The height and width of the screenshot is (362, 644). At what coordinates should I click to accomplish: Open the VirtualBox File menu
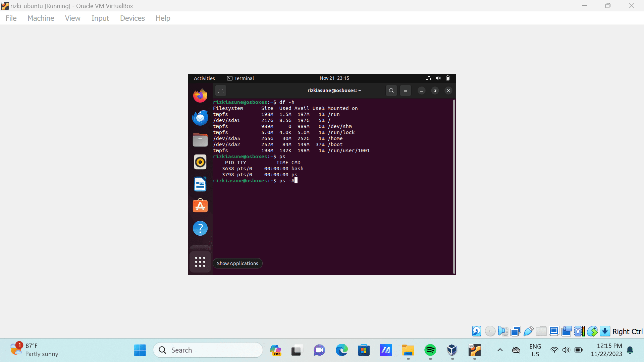[x=11, y=18]
